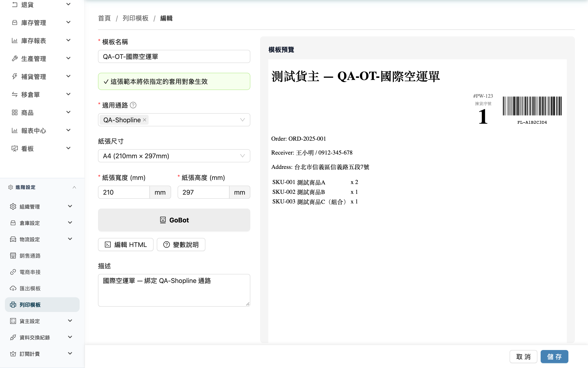Expand the 退貨 menu chevron

click(x=69, y=4)
